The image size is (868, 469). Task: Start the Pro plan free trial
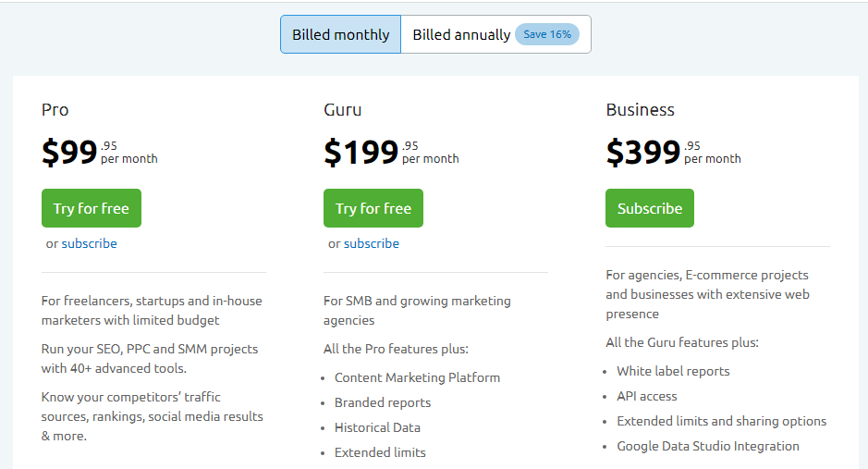[x=91, y=208]
